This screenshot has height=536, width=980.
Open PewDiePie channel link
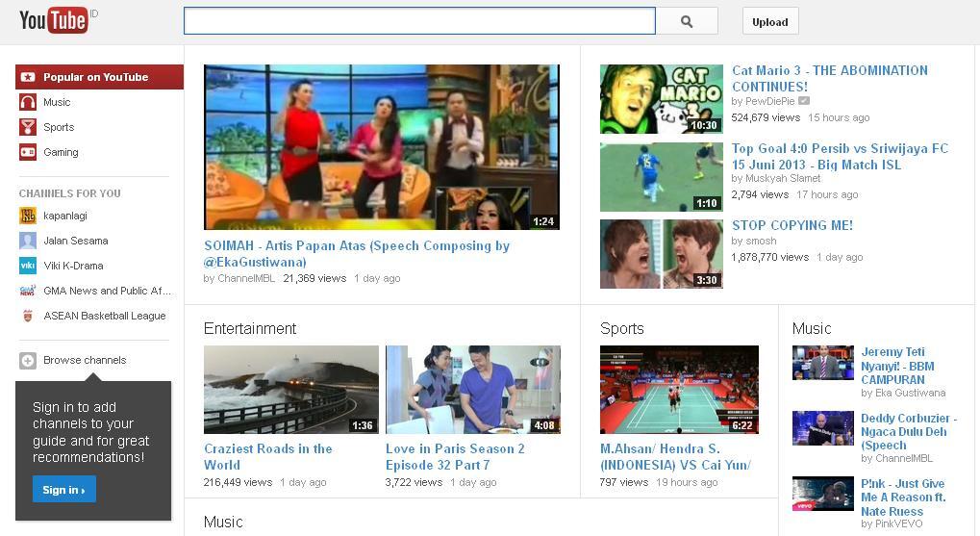coord(770,101)
